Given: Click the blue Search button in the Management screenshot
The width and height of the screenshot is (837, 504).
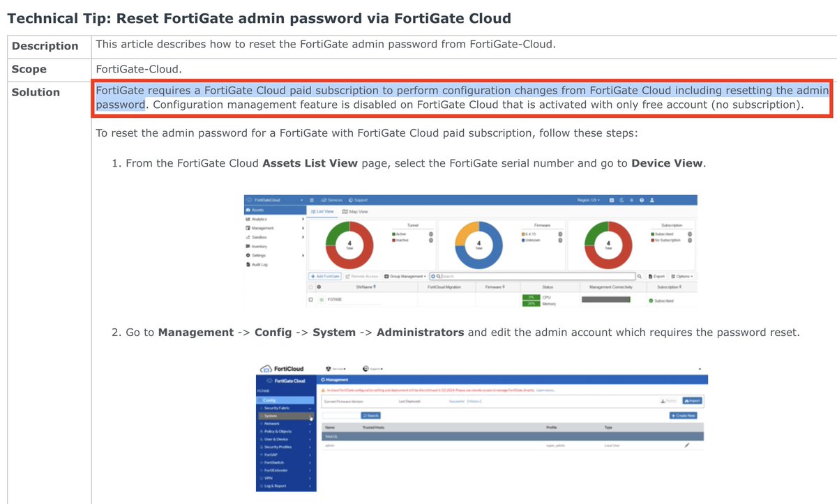Looking at the screenshot, I should point(371,415).
